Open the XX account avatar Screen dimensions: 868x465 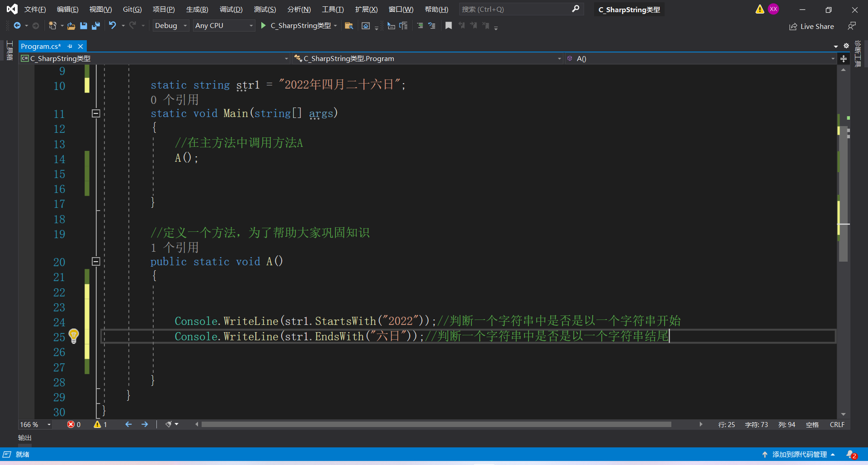[774, 9]
